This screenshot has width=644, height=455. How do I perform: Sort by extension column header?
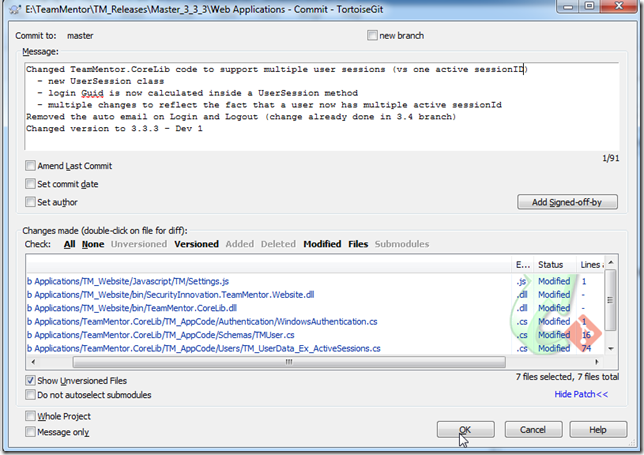coord(522,264)
